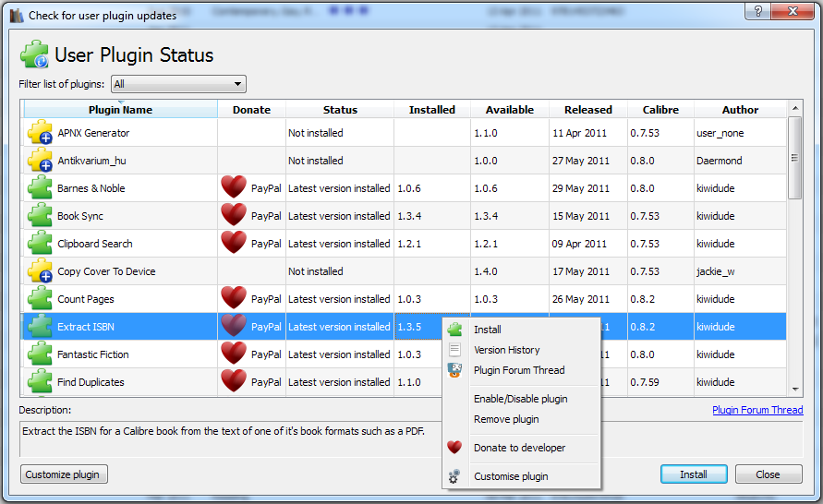Click the gears icon beside Customise plugin
Image resolution: width=823 pixels, height=504 pixels.
point(454,476)
